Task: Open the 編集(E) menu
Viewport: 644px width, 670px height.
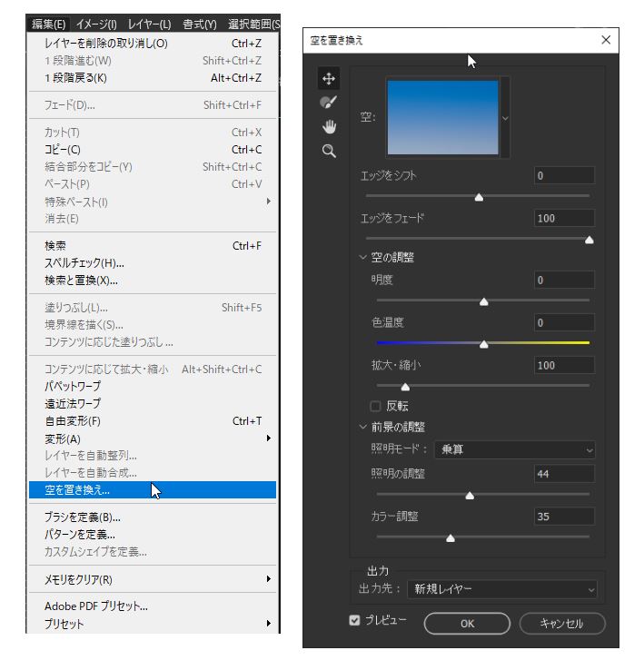Action: point(48,24)
